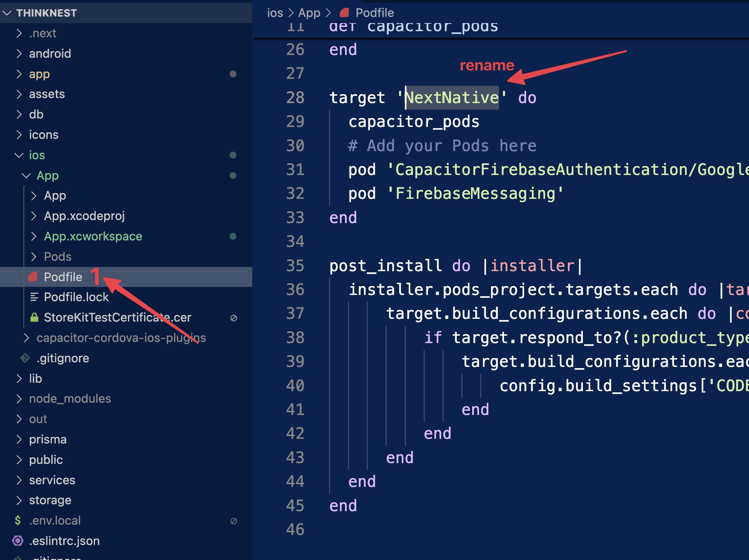The height and width of the screenshot is (560, 749).
Task: Click line number 35 in the gutter
Action: 295,266
